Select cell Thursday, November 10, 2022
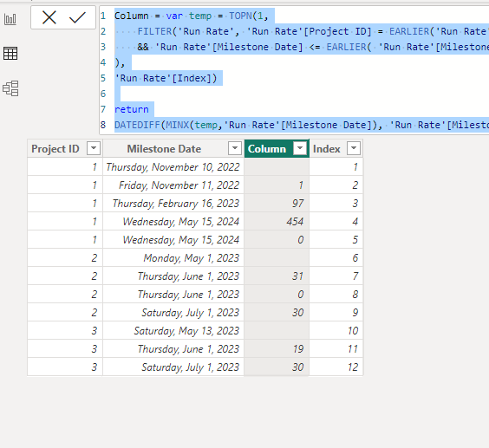 [x=173, y=166]
